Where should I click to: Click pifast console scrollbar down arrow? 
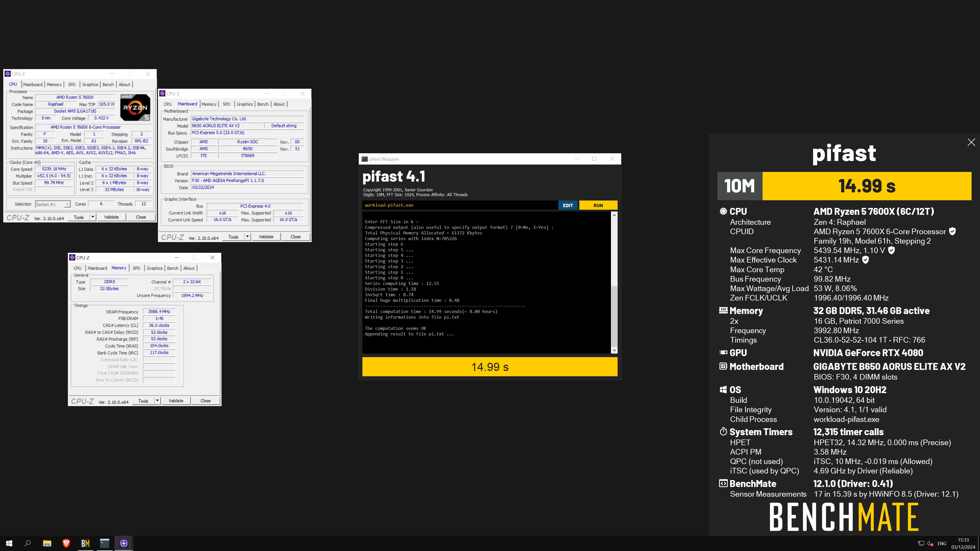[614, 350]
